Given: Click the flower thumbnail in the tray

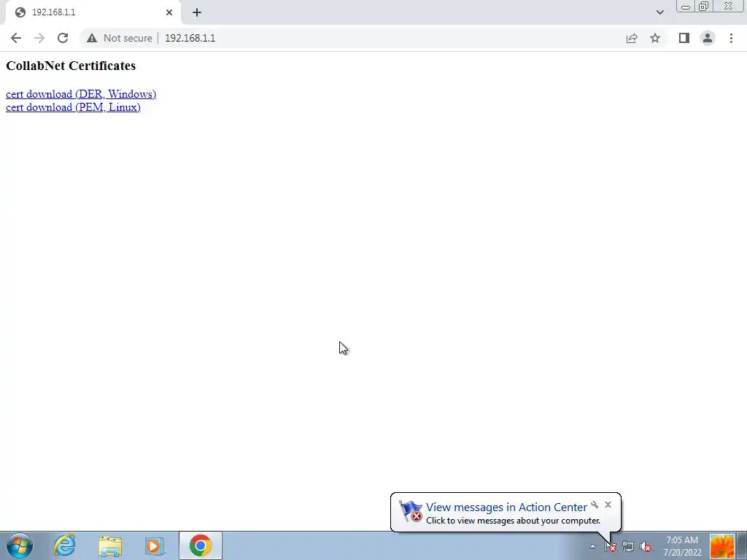Looking at the screenshot, I should pos(722,545).
